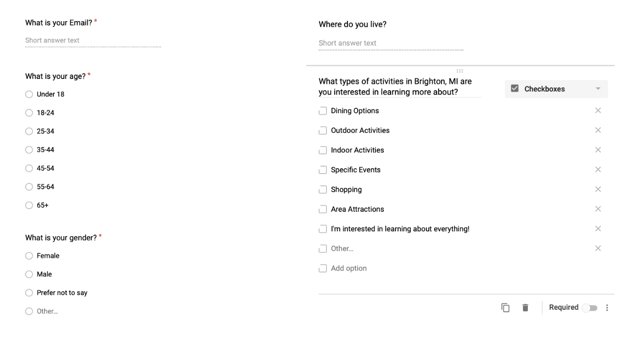This screenshot has width=644, height=350.
Task: Click the email Short answer text field
Action: pyautogui.click(x=93, y=41)
